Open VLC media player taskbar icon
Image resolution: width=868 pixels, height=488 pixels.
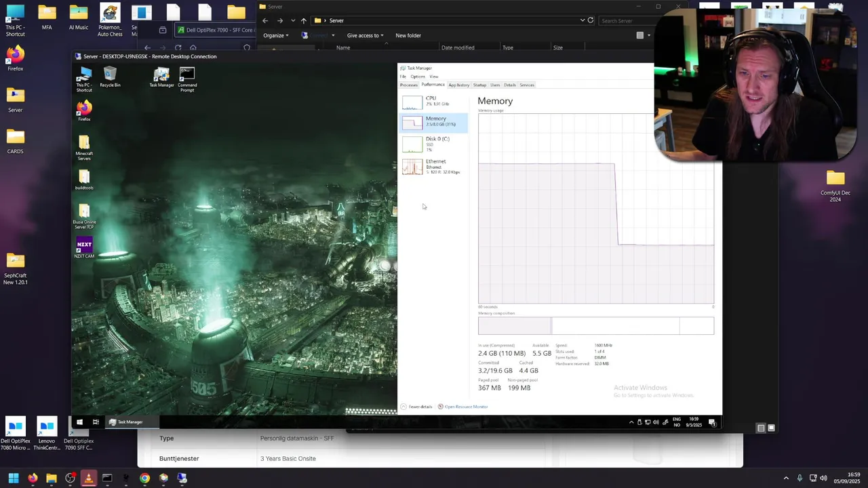tap(88, 478)
